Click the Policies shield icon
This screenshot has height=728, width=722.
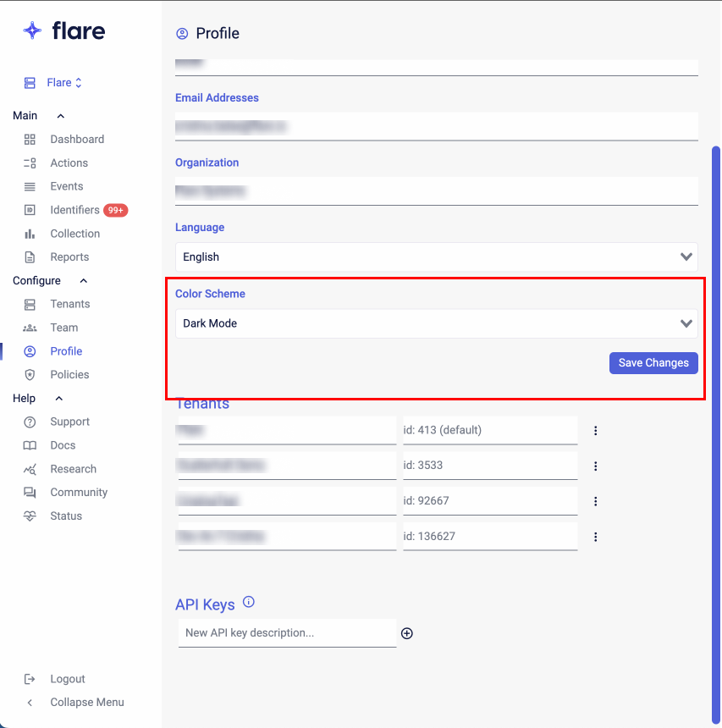click(x=30, y=375)
